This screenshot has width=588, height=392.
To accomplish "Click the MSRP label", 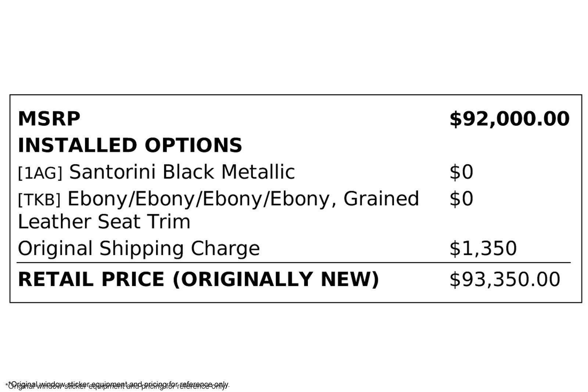I will tap(49, 119).
